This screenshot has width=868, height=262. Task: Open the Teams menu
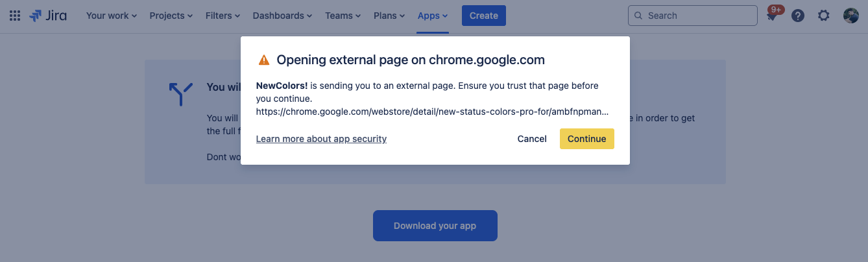[x=343, y=16]
